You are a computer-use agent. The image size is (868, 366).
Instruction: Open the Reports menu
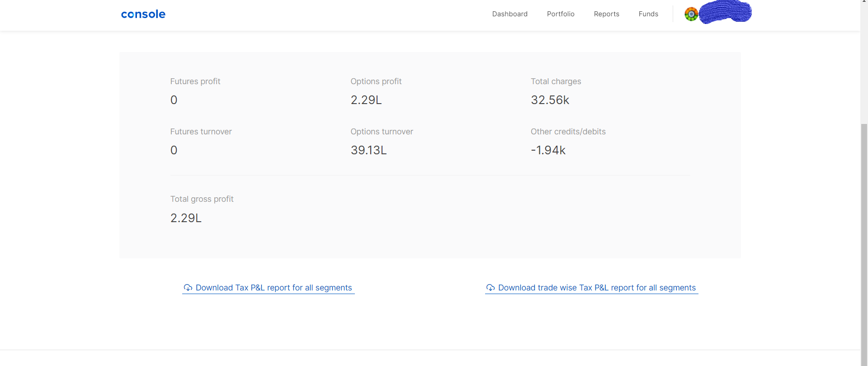click(606, 14)
